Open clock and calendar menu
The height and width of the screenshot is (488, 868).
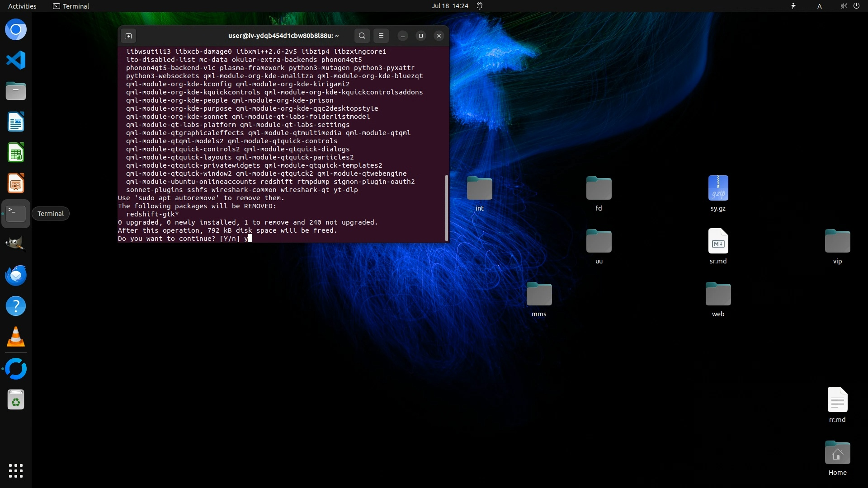point(449,6)
